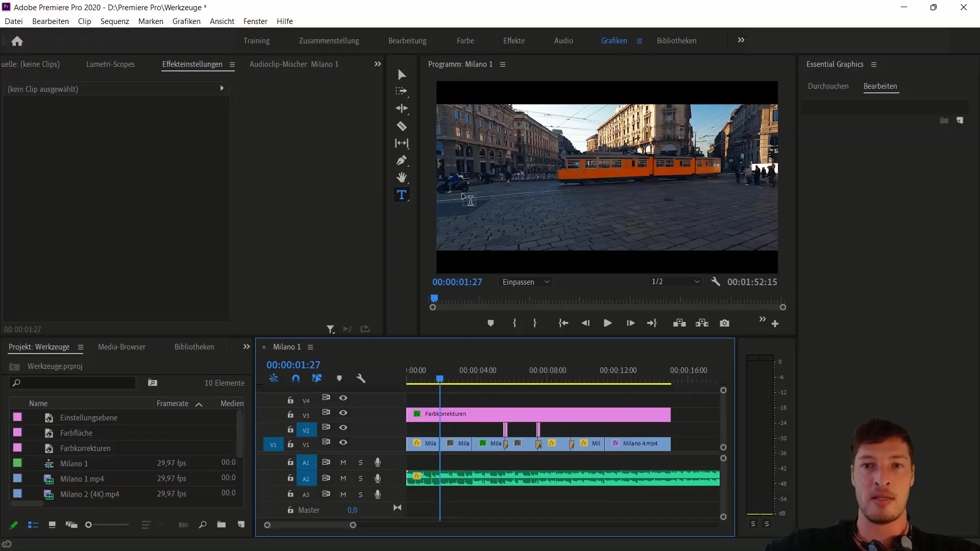Hide V1 track output eye
The height and width of the screenshot is (551, 980).
[343, 442]
